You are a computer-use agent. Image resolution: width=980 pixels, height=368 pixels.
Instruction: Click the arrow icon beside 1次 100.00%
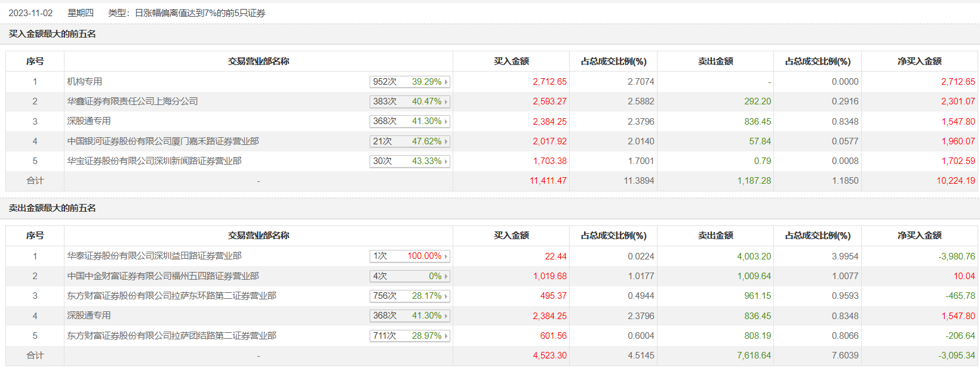point(446,256)
